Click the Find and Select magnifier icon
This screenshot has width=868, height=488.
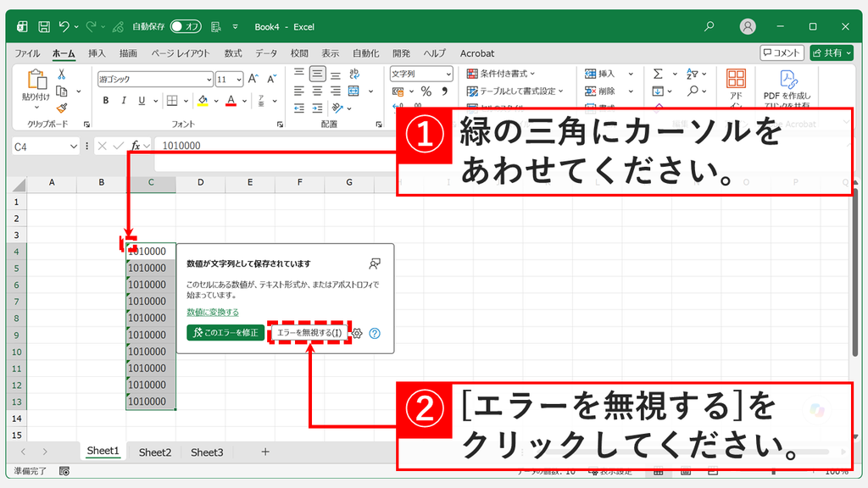pos(692,91)
